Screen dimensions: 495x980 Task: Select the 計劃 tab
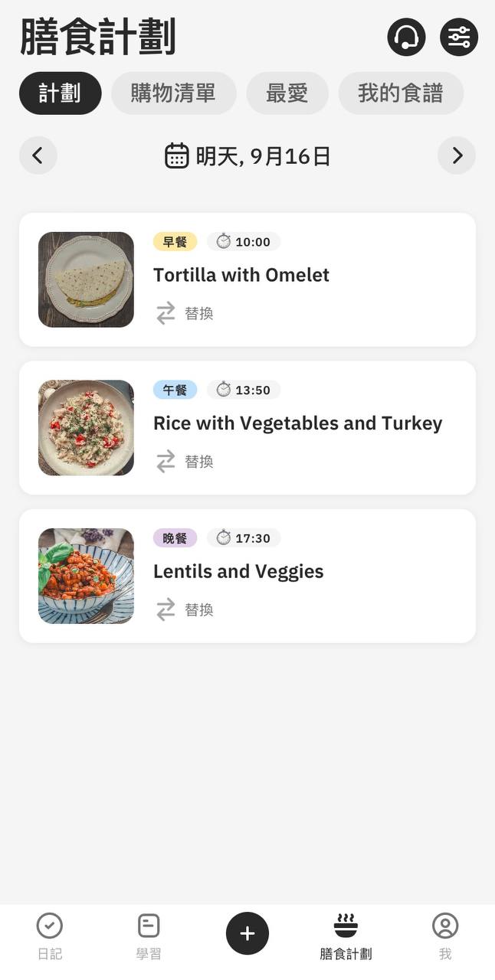(61, 93)
